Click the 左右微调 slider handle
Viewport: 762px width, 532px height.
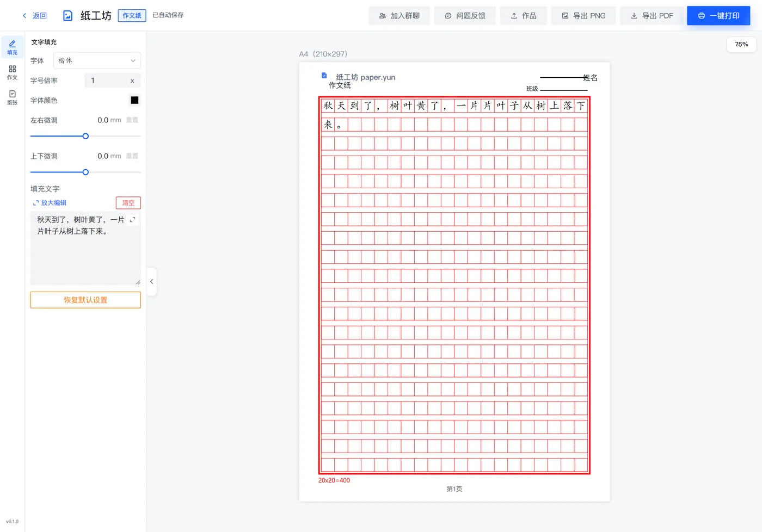[85, 136]
